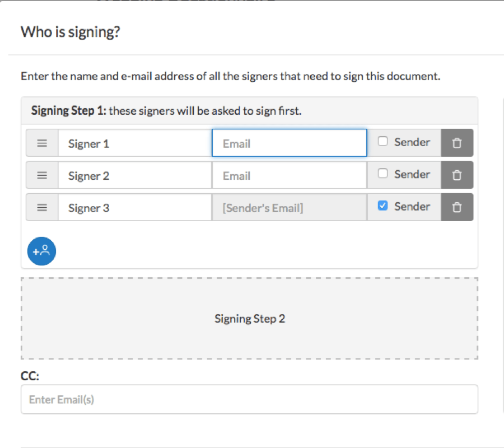The width and height of the screenshot is (504, 448).
Task: Click the disabled Sender's Email field
Action: coord(289,208)
